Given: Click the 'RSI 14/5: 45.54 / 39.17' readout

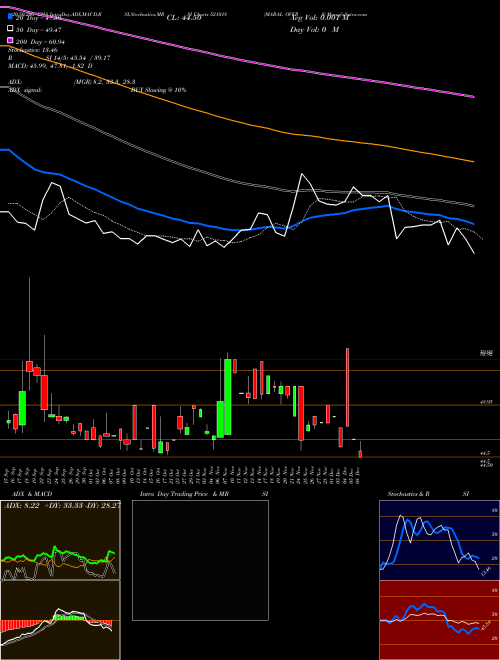Looking at the screenshot, I should (x=59, y=58).
